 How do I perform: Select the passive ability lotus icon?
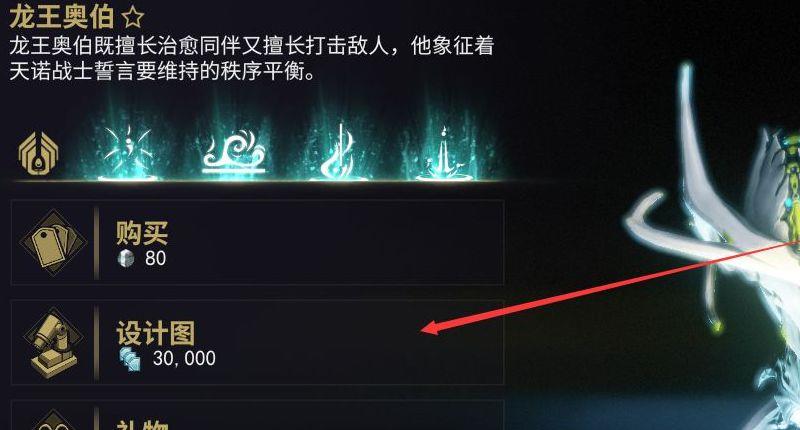(38, 154)
